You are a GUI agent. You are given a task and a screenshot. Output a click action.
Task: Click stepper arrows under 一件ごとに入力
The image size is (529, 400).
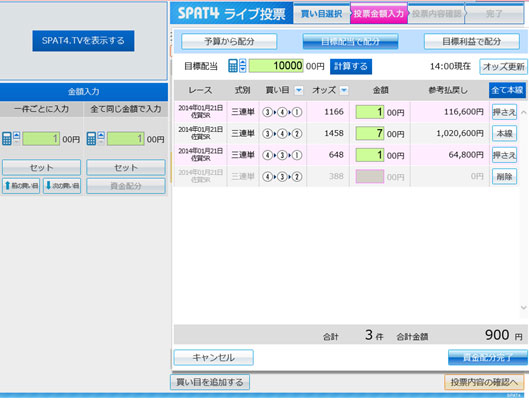click(17, 138)
